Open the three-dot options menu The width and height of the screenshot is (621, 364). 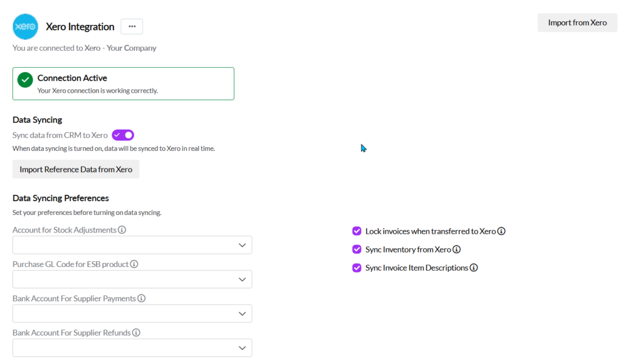point(132,27)
